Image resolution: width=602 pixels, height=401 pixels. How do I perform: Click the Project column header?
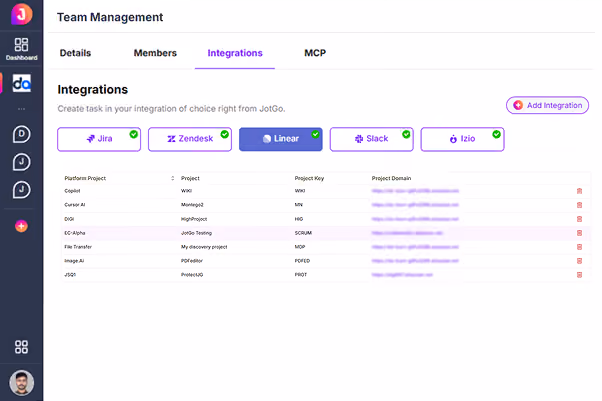(x=190, y=178)
